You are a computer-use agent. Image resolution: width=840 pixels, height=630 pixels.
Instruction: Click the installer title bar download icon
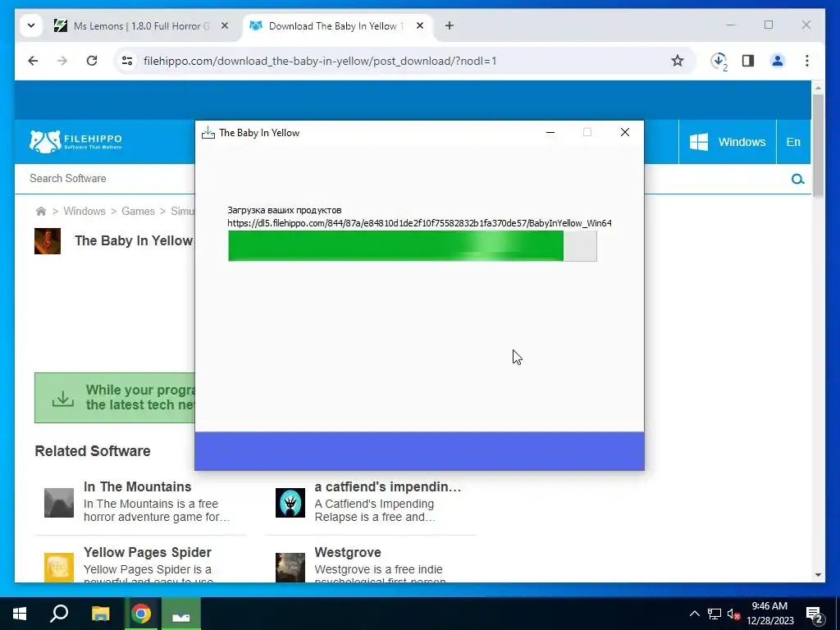pyautogui.click(x=208, y=133)
